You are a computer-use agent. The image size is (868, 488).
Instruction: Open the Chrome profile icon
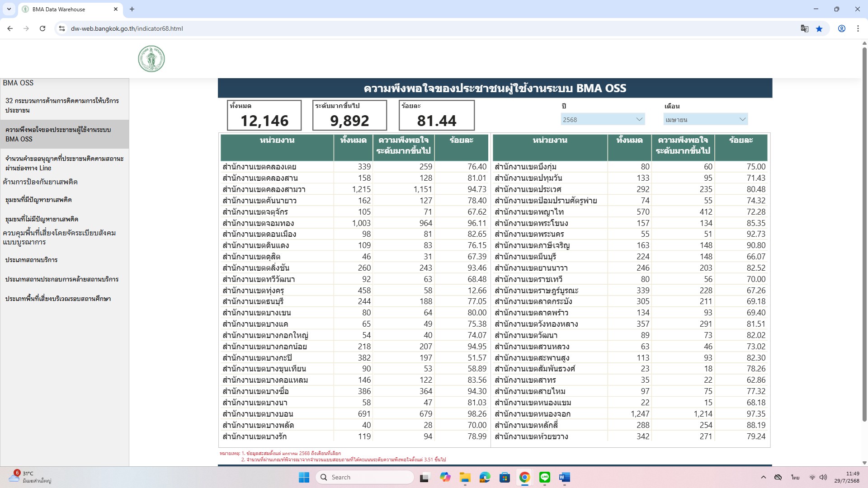coord(842,28)
